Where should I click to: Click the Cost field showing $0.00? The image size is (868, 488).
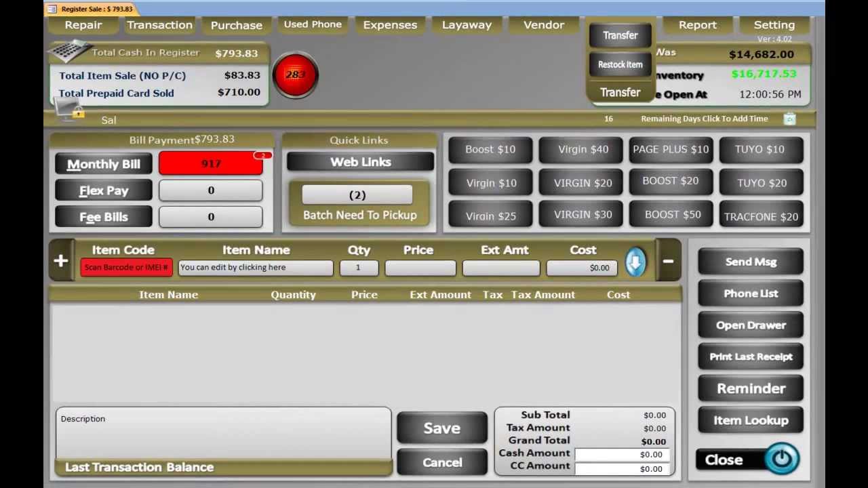click(582, 268)
